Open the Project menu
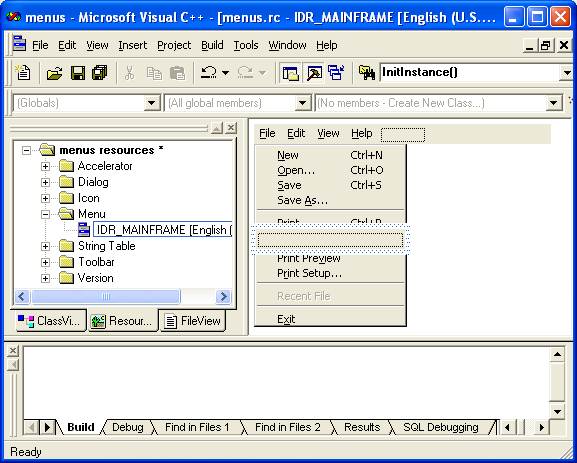This screenshot has height=463, width=577. [174, 45]
